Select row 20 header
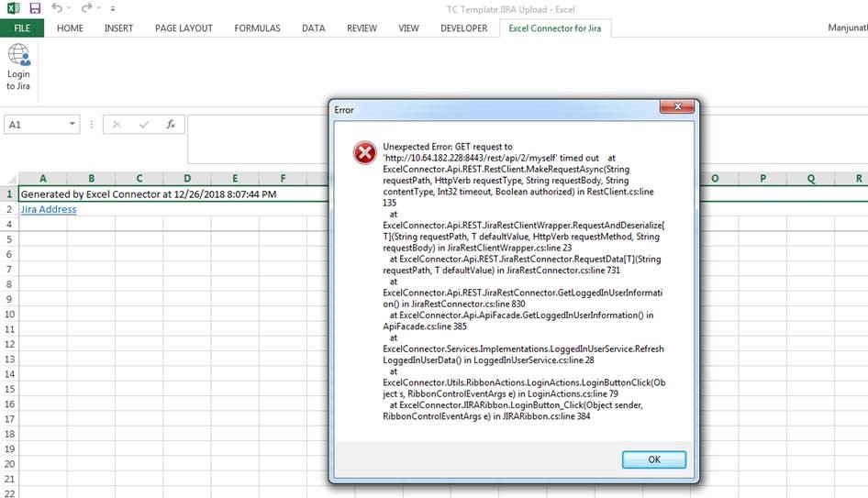The image size is (868, 498). point(9,464)
